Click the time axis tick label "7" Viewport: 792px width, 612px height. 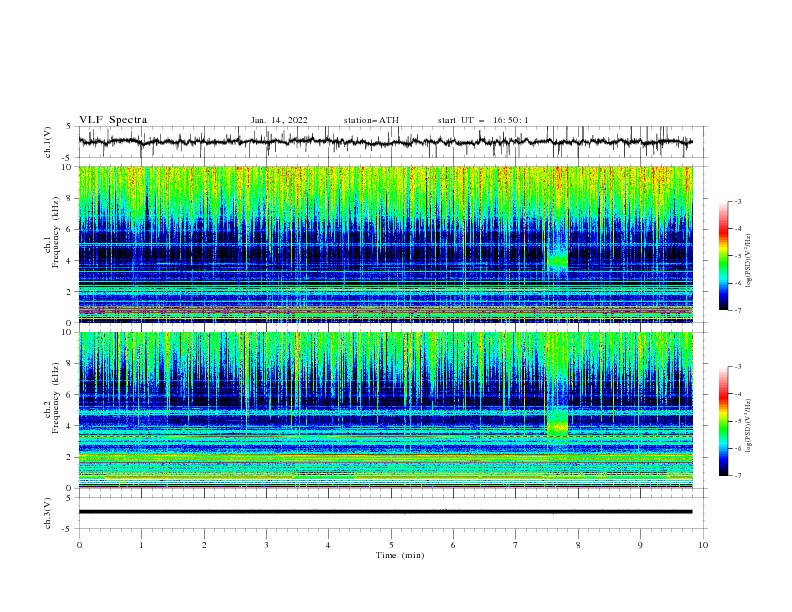click(516, 545)
